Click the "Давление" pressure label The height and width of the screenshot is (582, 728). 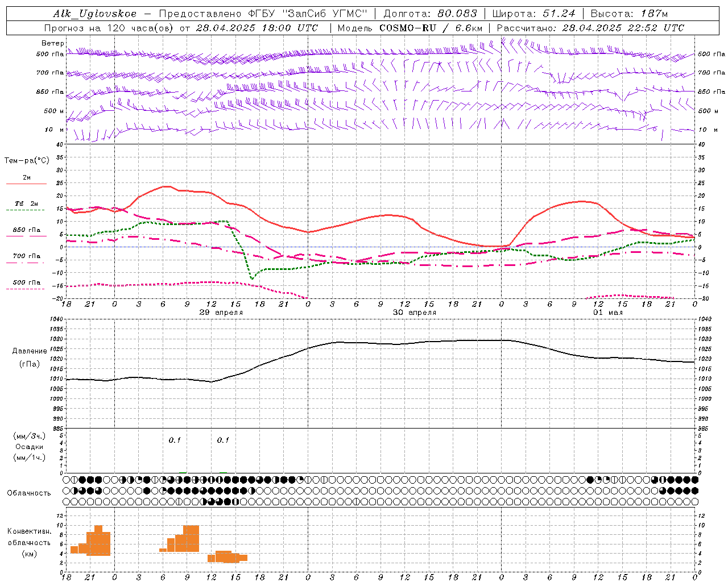[30, 351]
